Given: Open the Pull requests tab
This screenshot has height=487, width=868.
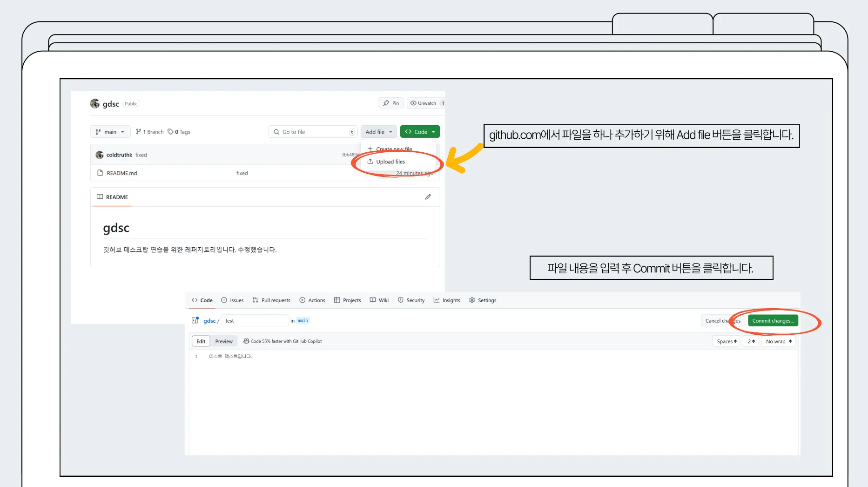Looking at the screenshot, I should click(x=271, y=300).
